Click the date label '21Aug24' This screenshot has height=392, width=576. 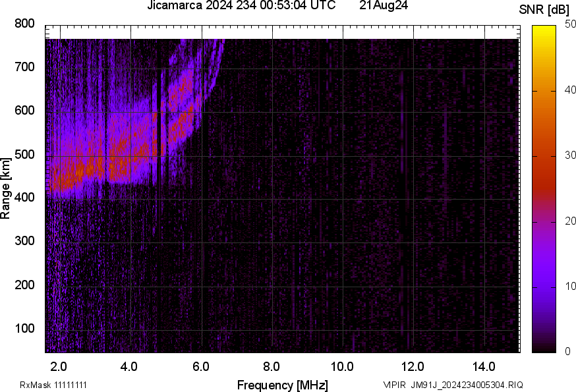click(x=384, y=5)
